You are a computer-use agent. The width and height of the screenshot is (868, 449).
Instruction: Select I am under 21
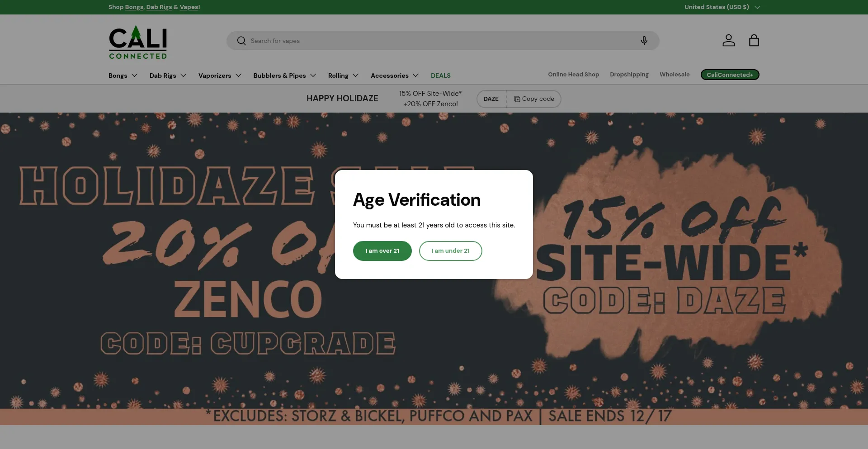coord(450,251)
